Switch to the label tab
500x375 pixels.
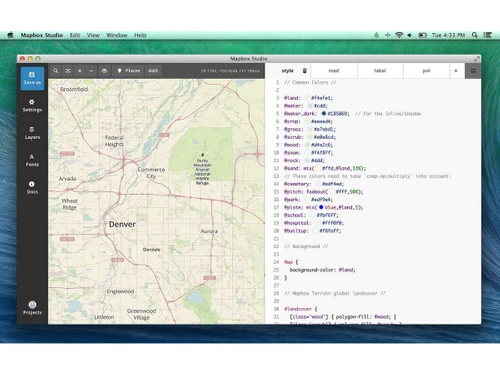point(380,71)
